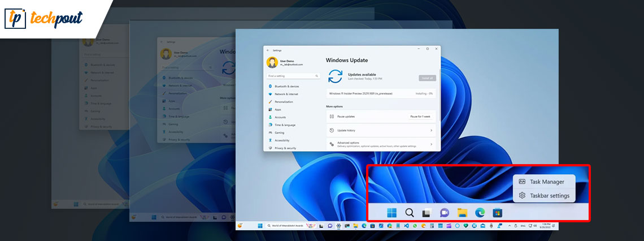Expand Update history with its chevron

click(431, 130)
